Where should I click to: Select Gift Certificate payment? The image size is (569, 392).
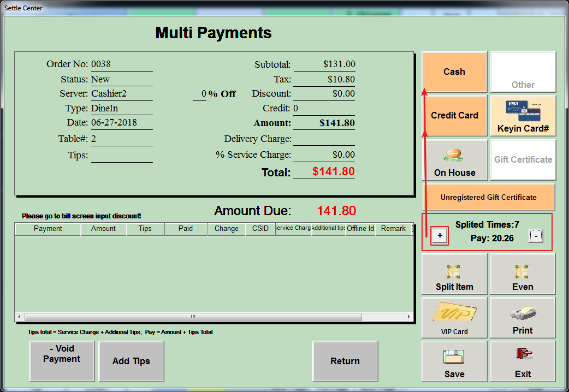point(523,160)
